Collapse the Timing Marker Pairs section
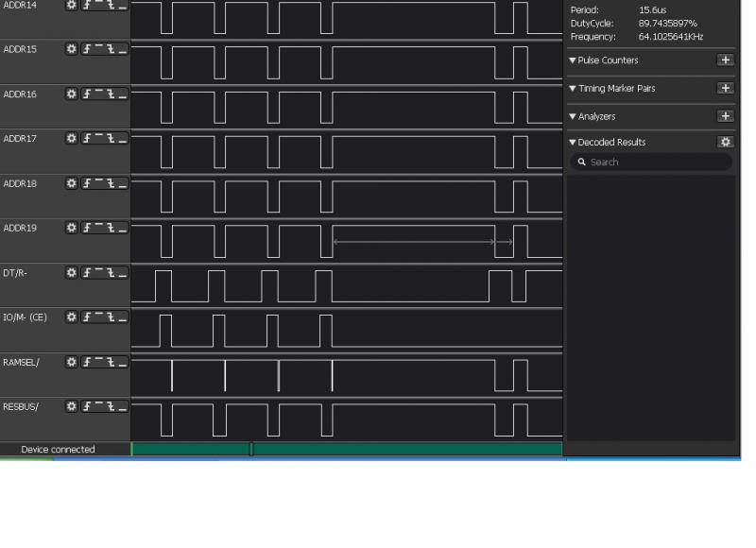The height and width of the screenshot is (548, 756). coord(573,89)
